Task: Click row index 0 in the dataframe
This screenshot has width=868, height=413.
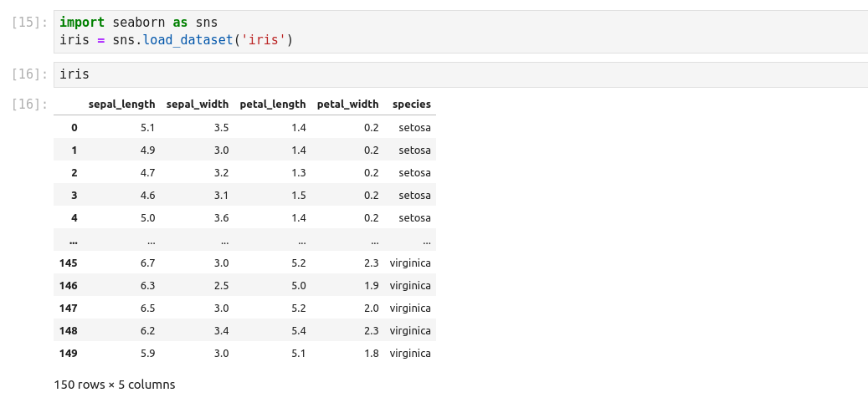Action: coord(74,128)
